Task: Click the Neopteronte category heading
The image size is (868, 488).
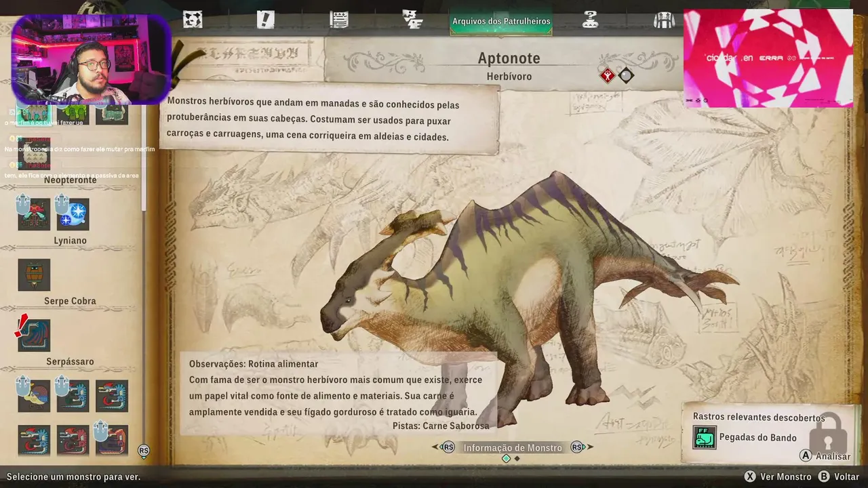Action: [71, 180]
